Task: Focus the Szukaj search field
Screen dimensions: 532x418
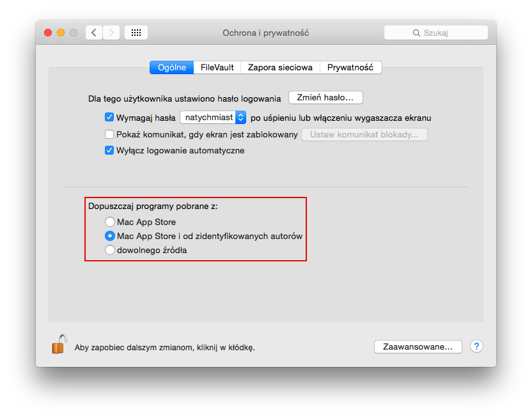Action: coord(436,33)
